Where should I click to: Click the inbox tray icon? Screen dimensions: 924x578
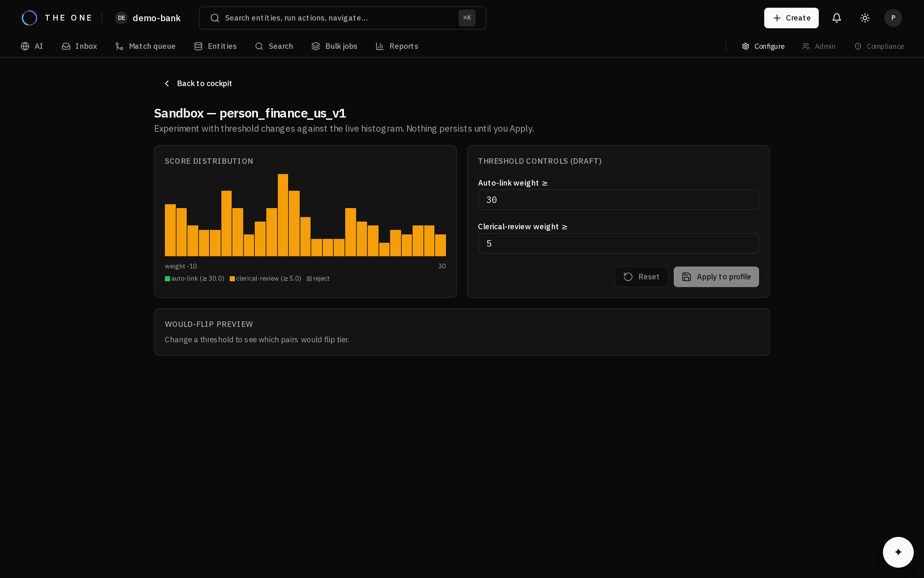(66, 46)
